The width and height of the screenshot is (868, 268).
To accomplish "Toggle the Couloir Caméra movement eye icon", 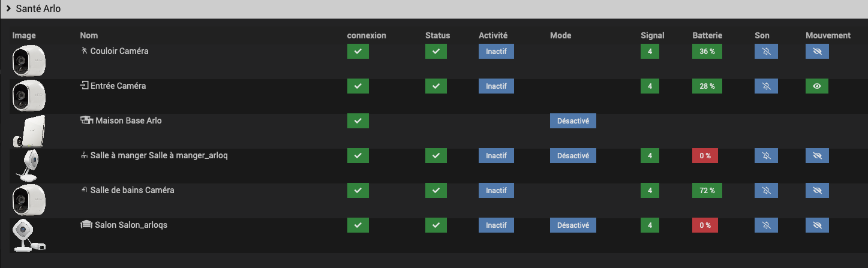I will [x=817, y=52].
